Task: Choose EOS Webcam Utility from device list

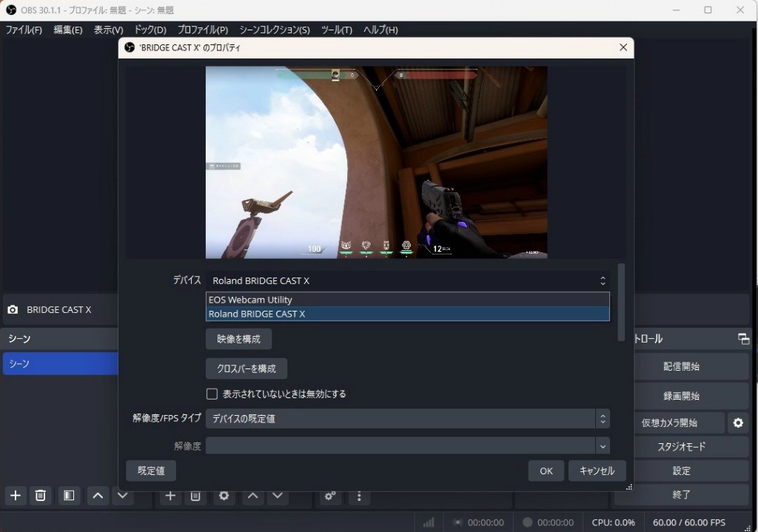Action: tap(408, 300)
